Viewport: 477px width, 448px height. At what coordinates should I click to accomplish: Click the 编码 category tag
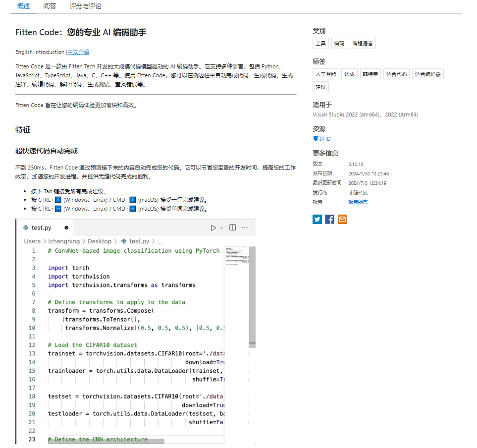click(x=339, y=44)
